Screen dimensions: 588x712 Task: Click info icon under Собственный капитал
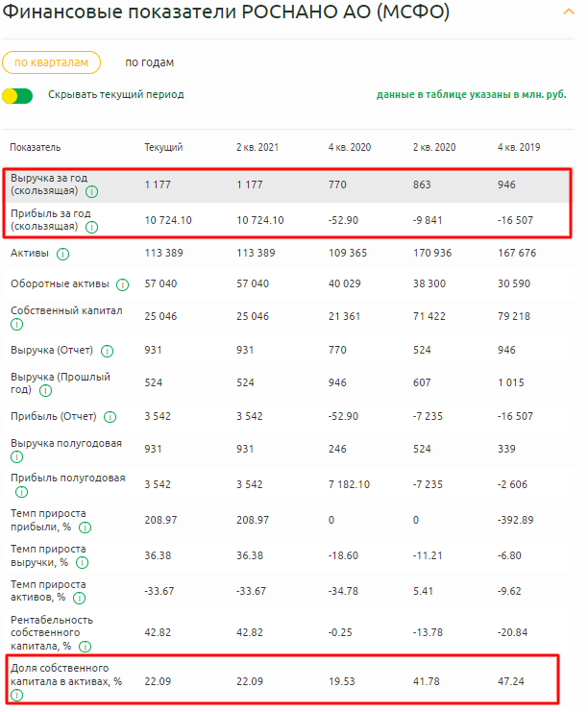pos(17,325)
